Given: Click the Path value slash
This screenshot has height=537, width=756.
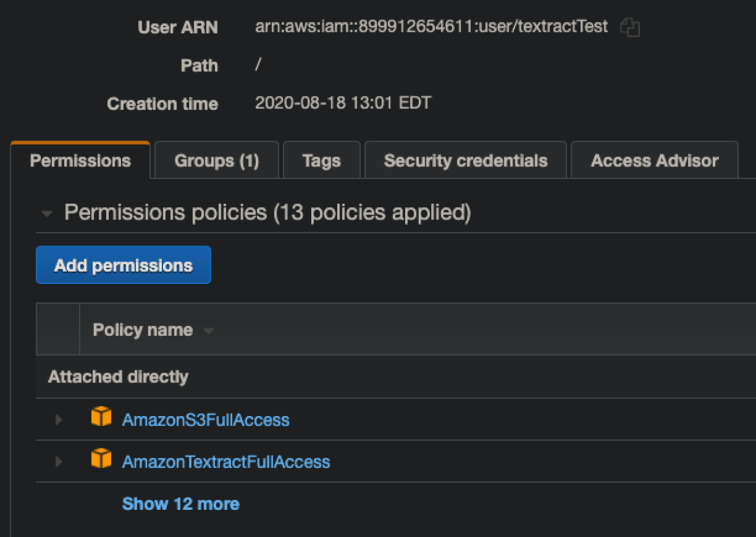Looking at the screenshot, I should pos(258,65).
